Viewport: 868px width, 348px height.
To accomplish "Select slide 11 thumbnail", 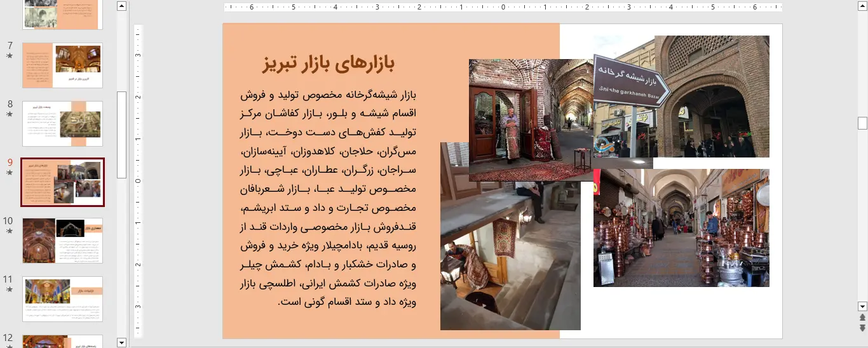I will (62, 299).
